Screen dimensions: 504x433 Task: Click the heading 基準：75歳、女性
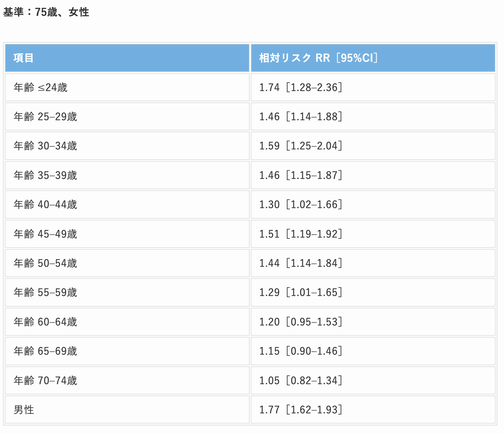click(x=46, y=12)
